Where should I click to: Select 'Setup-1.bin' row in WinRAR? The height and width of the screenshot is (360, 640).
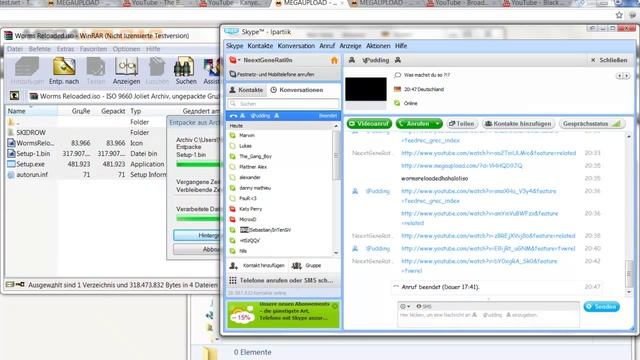86,153
